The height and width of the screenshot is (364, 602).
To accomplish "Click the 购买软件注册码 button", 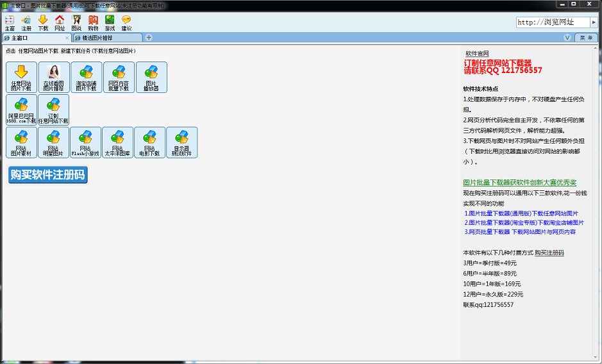I will 48,175.
